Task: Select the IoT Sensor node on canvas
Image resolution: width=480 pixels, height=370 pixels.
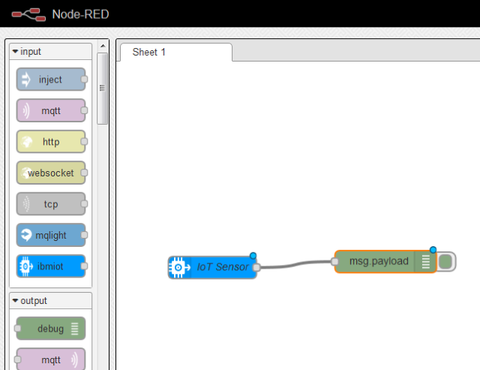Action: [x=213, y=267]
